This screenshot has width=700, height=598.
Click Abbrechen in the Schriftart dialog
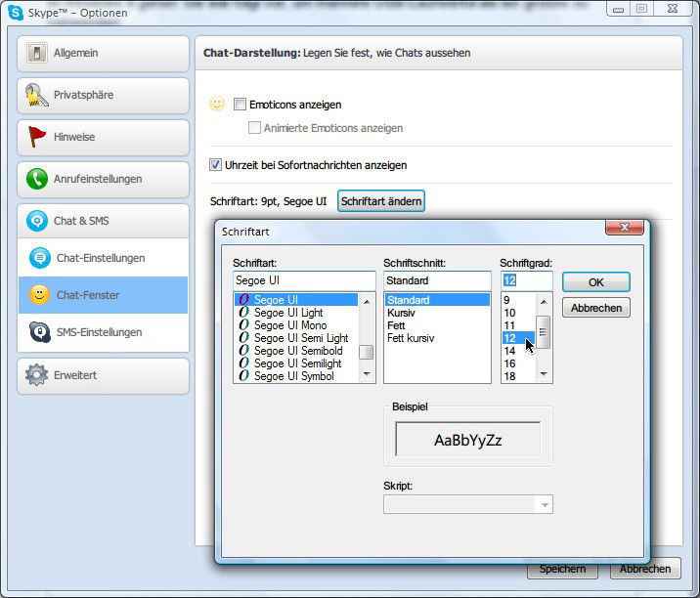click(x=596, y=308)
